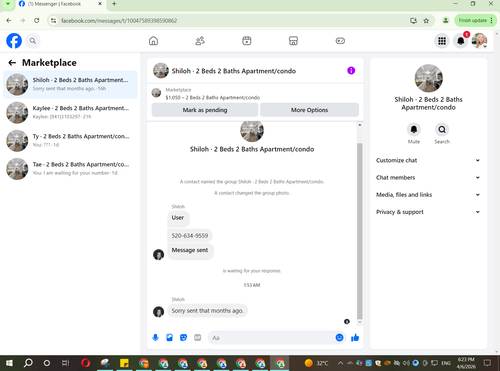Click the More Options button
Viewport: 500px width, 371px height.
point(309,110)
